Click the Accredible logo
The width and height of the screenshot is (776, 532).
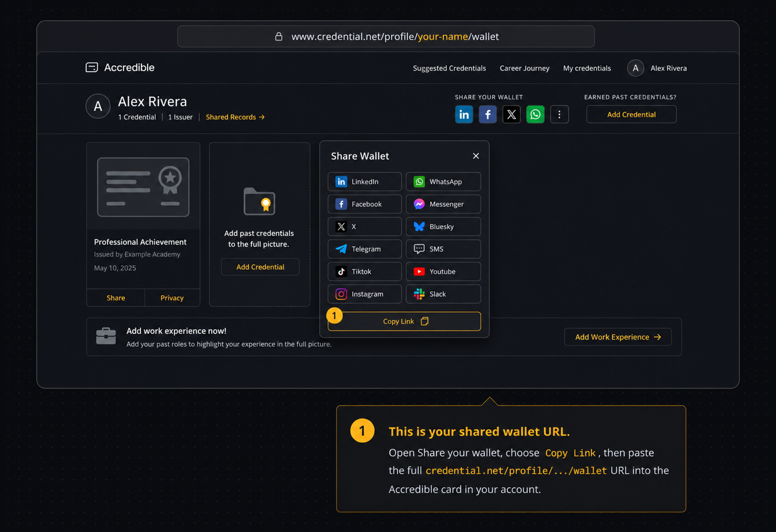(x=120, y=68)
